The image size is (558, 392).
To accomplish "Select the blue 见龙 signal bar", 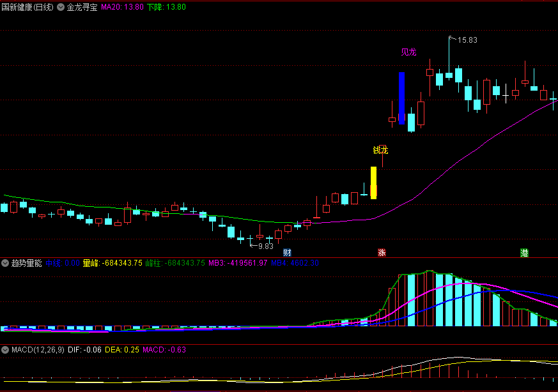I will (402, 98).
